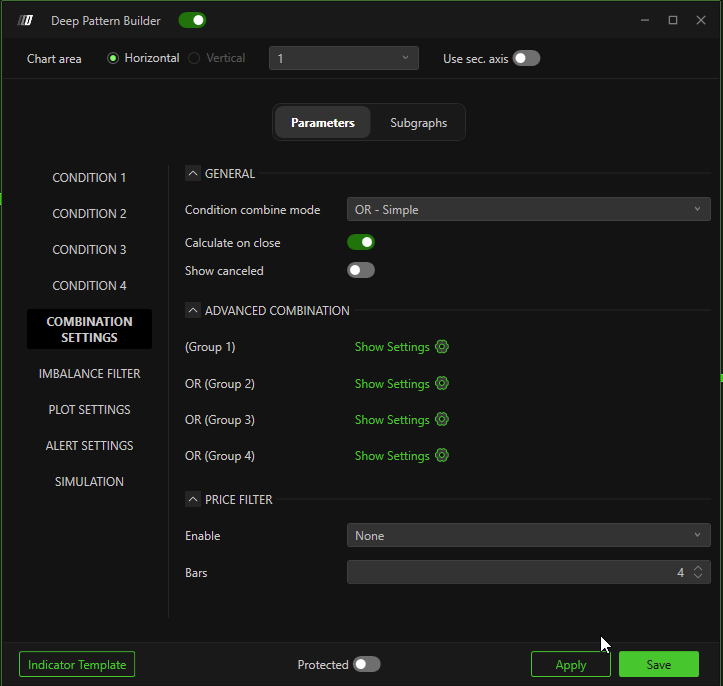
Task: Toggle the Deep Pattern Builder switch
Action: tap(192, 20)
